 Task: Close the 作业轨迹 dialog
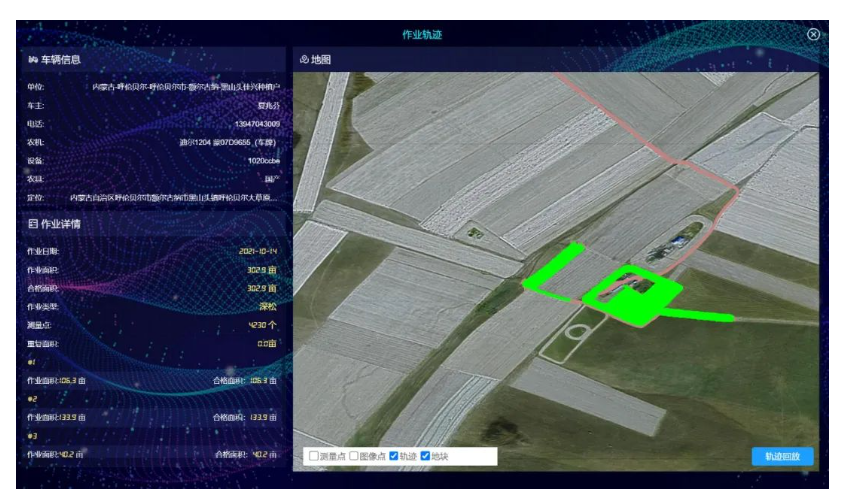813,35
